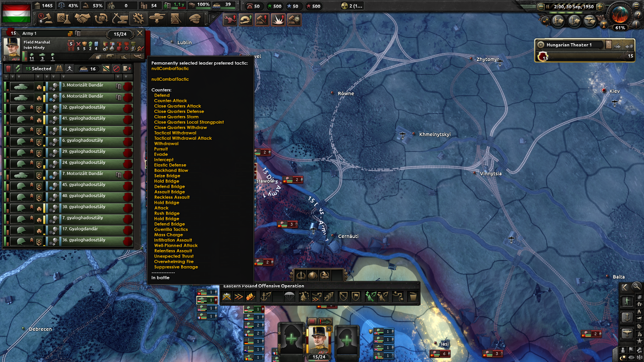644x362 pixels.
Task: Toggle the plan execution stop button
Action: coord(312,321)
